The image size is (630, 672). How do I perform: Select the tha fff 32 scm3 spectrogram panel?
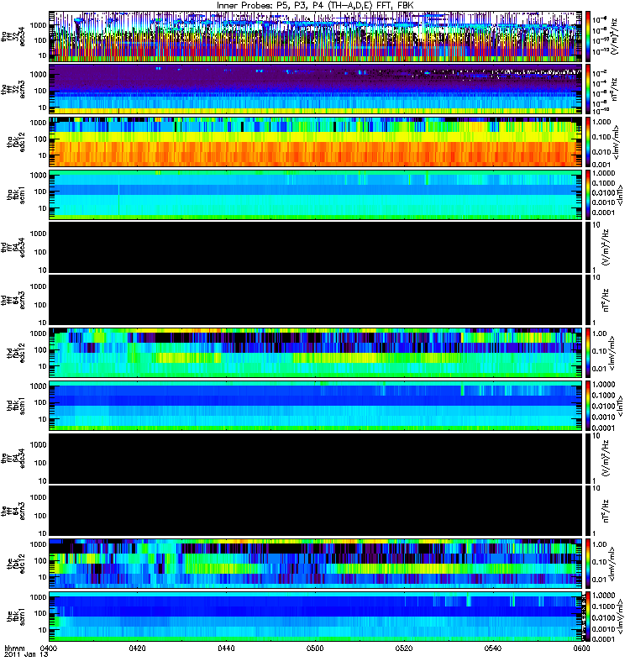point(316,90)
